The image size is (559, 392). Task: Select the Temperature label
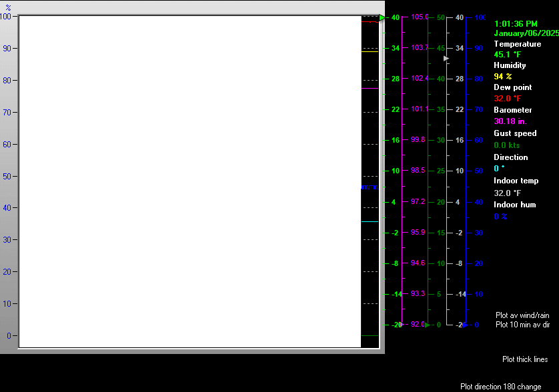pos(517,44)
